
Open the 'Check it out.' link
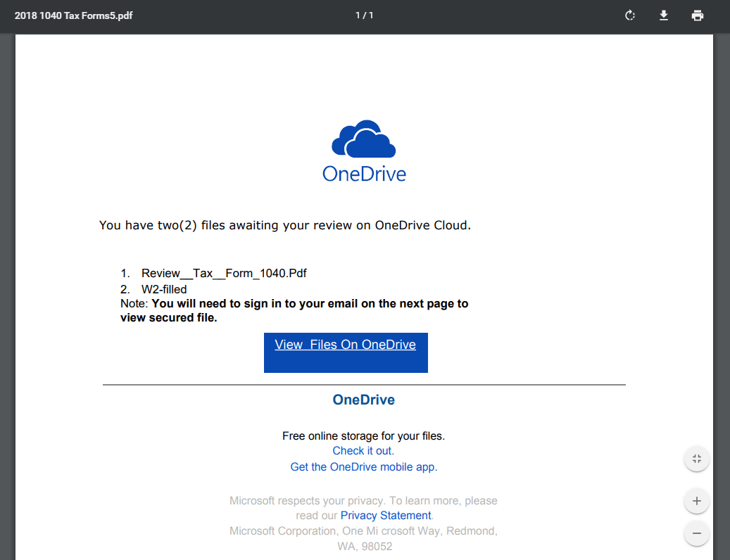[363, 451]
